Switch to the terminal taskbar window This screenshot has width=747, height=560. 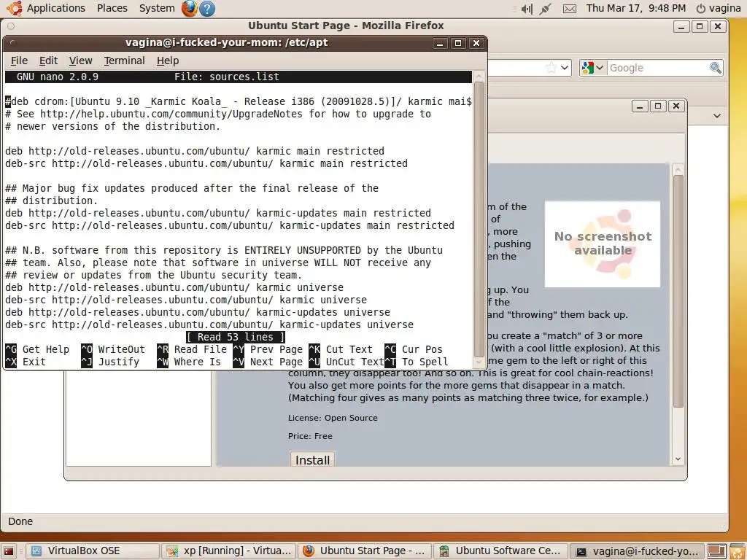tap(636, 551)
